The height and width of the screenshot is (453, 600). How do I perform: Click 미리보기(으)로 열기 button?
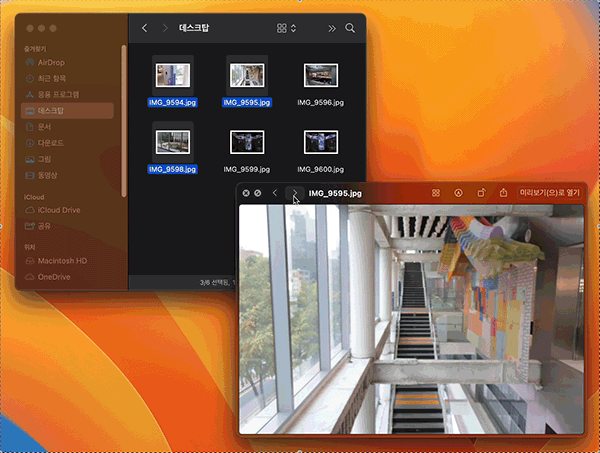coord(549,193)
